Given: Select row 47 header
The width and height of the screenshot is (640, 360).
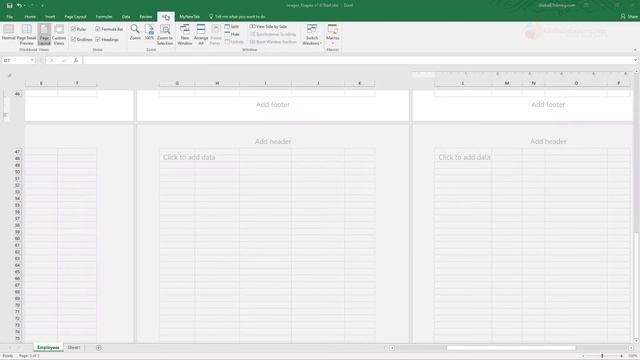Looking at the screenshot, I should point(17,152).
